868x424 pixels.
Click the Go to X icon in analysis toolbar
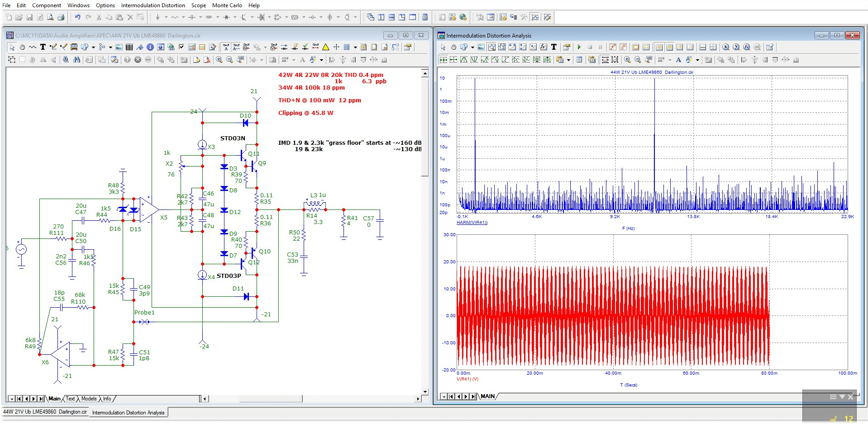(x=726, y=47)
